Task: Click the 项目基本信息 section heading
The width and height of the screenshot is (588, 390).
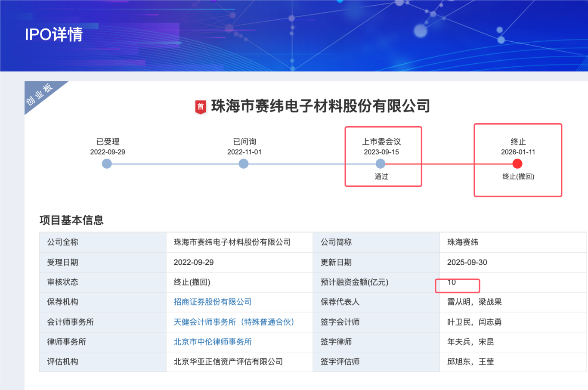Action: pos(71,220)
